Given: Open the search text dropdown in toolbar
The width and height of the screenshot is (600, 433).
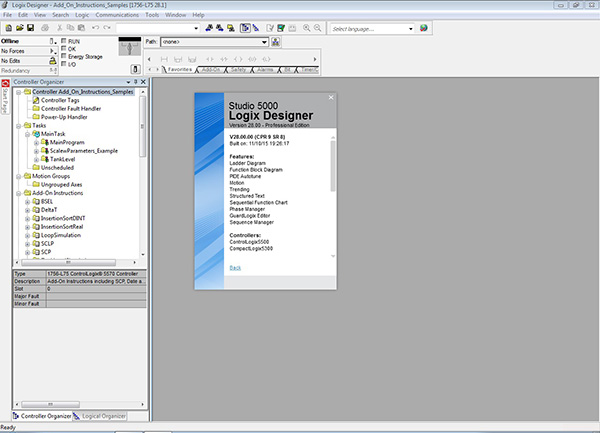Looking at the screenshot, I should (x=196, y=28).
